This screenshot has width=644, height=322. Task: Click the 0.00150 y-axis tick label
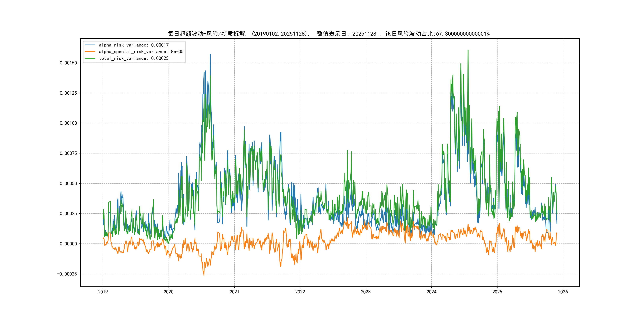click(68, 63)
